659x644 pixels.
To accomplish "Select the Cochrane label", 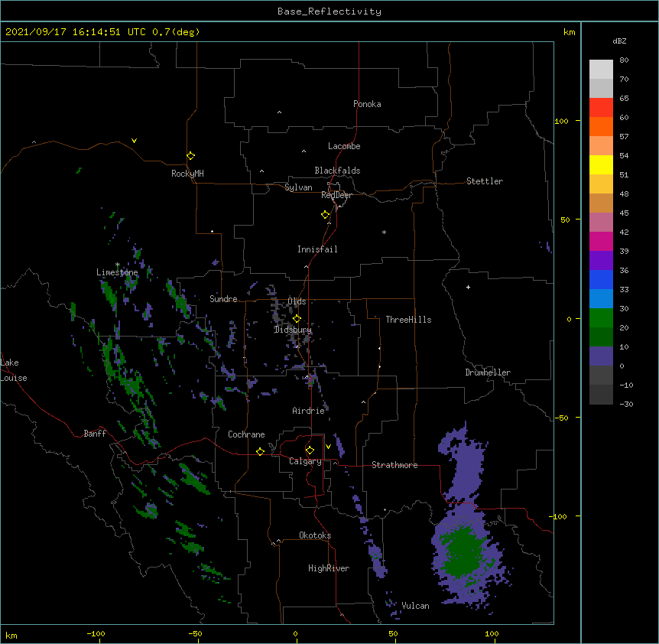I will tap(246, 434).
